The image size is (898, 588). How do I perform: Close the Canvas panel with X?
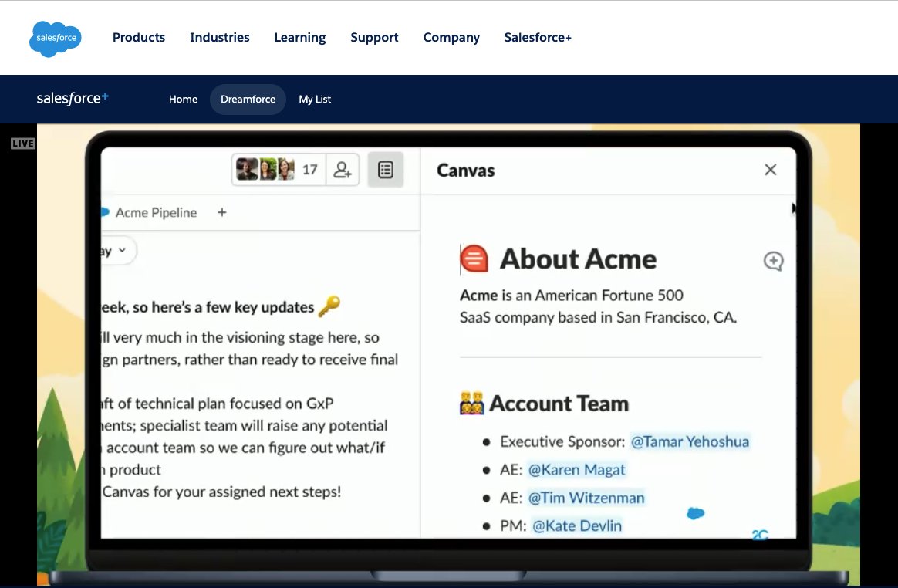coord(770,170)
